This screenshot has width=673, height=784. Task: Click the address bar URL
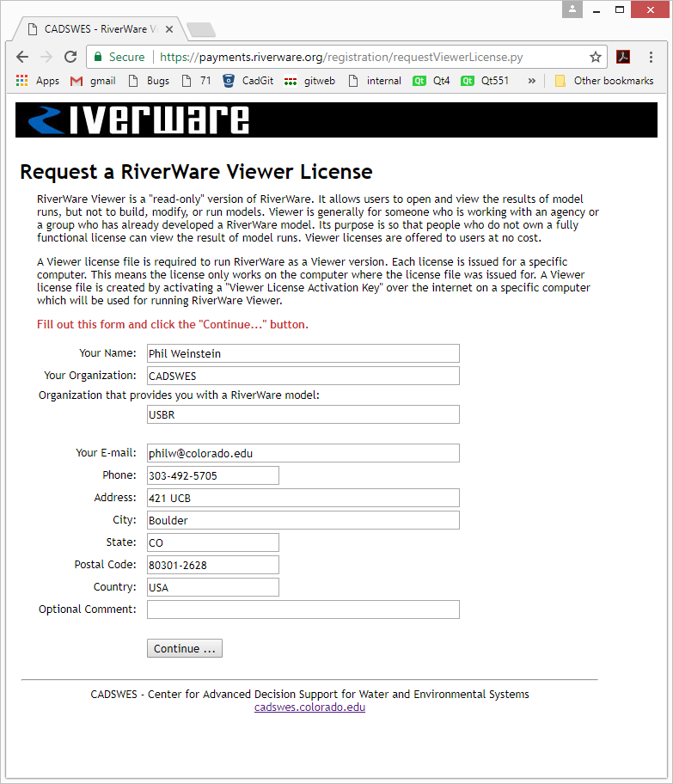341,57
